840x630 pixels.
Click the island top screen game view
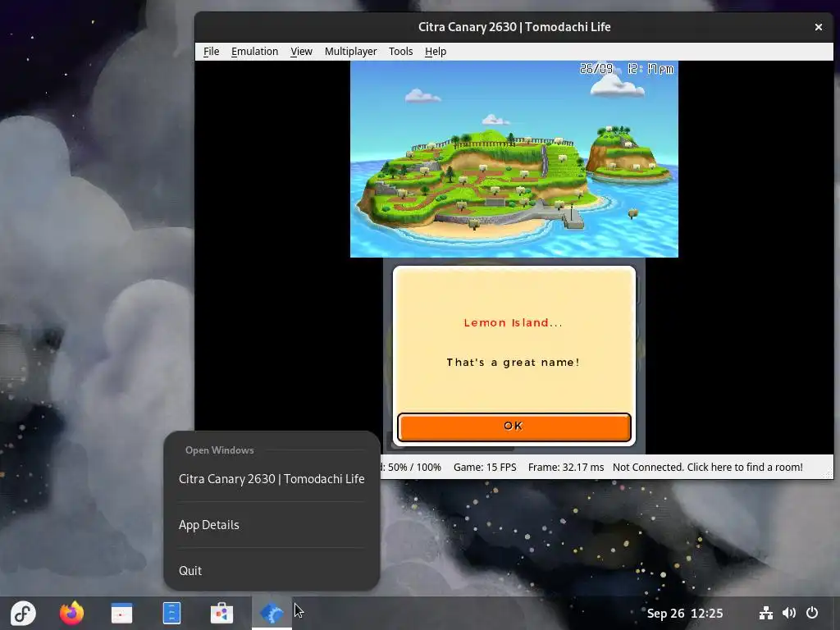(x=514, y=159)
